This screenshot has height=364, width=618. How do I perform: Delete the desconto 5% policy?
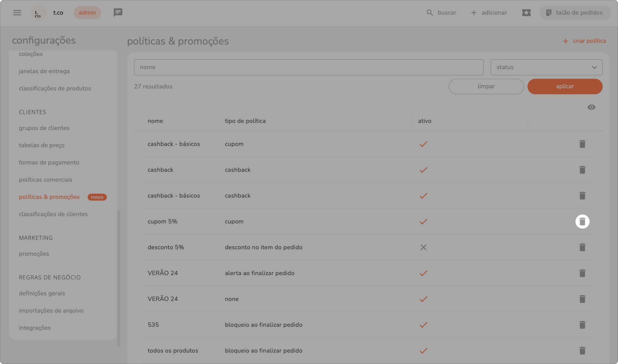pos(582,247)
